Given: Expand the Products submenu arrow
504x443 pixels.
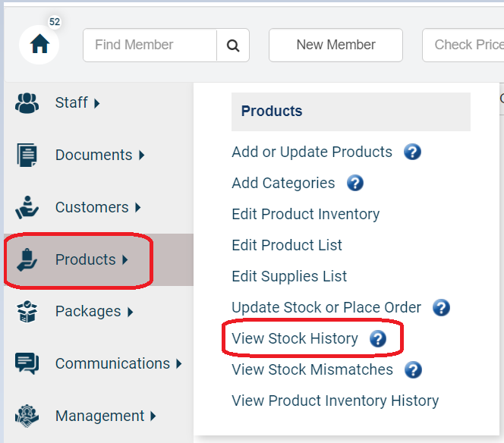Looking at the screenshot, I should [x=124, y=259].
